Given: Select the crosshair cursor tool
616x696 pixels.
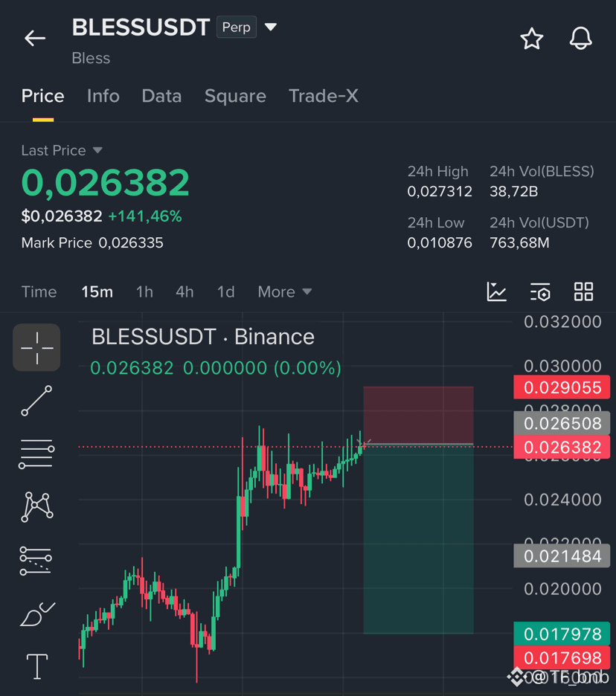Looking at the screenshot, I should point(37,347).
